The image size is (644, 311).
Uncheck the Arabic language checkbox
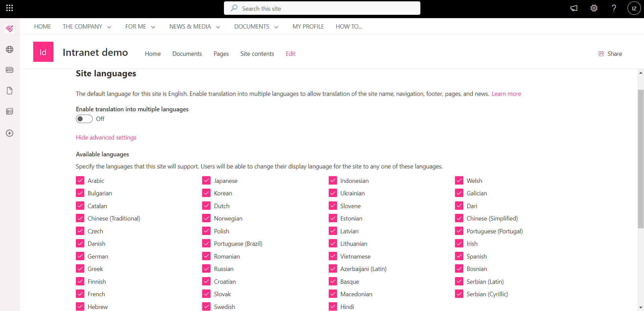80,181
